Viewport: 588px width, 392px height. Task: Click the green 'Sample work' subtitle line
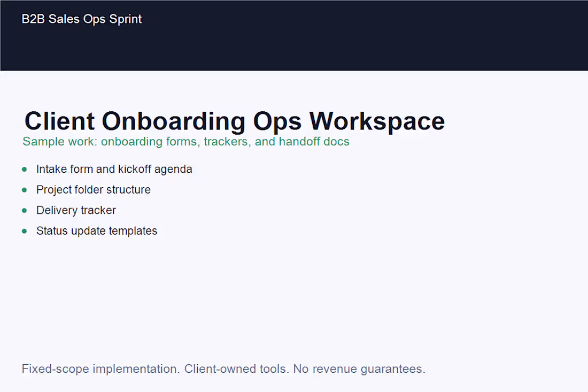(186, 142)
